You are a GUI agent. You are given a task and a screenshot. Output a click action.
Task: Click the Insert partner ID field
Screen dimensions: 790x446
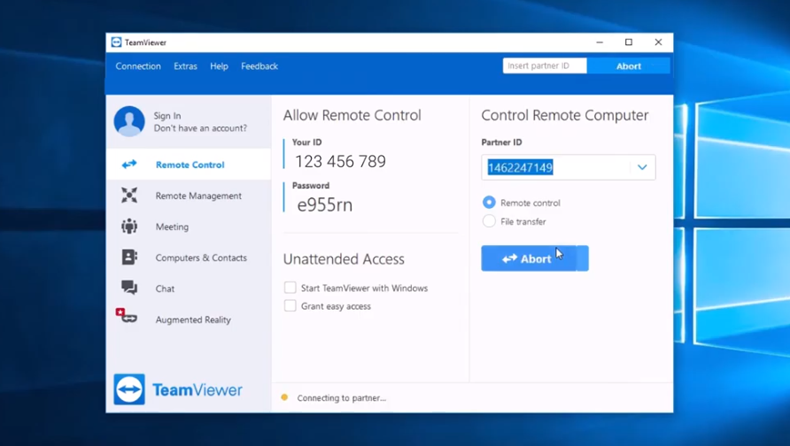[545, 66]
